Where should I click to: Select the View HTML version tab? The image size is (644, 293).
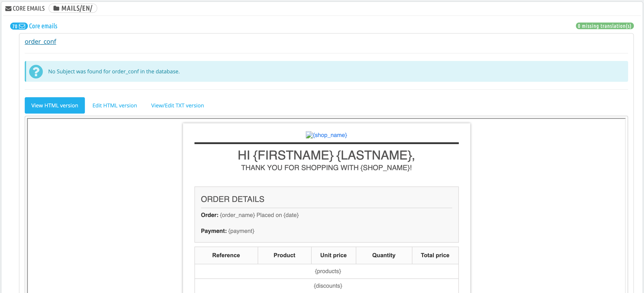tap(55, 105)
